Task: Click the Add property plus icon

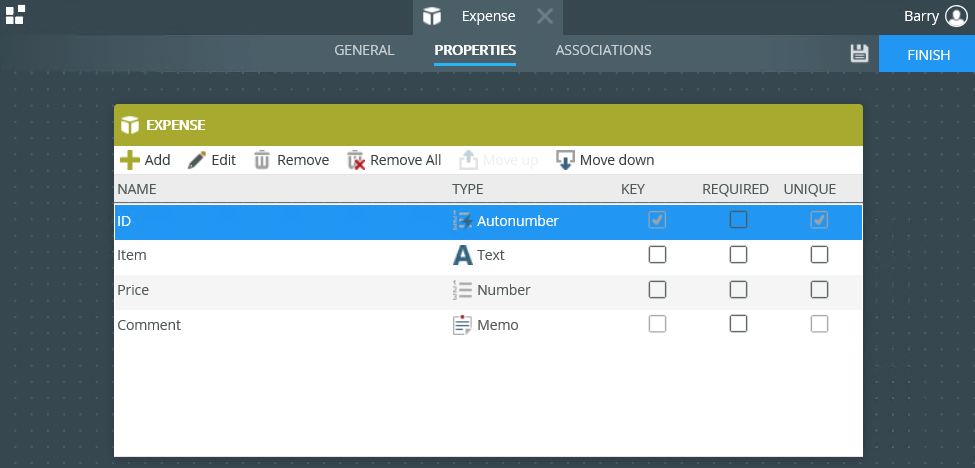Action: (x=130, y=160)
